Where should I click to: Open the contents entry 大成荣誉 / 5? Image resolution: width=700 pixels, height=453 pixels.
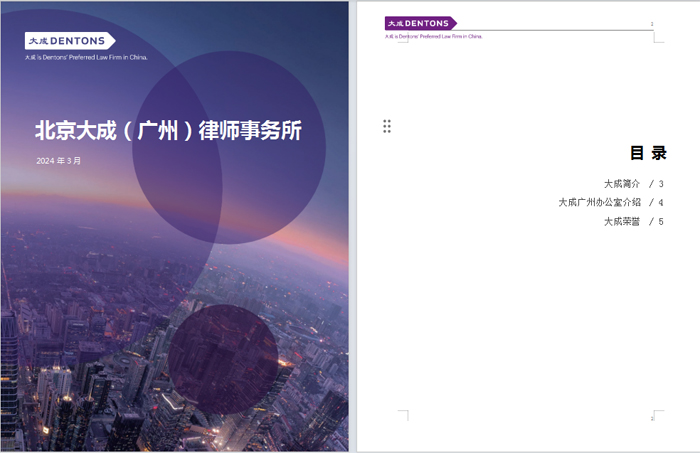pos(633,221)
